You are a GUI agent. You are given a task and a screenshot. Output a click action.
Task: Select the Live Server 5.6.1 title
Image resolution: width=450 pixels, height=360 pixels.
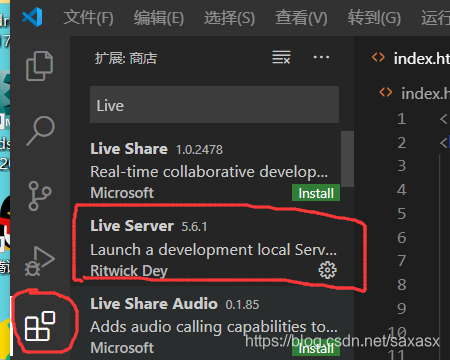click(149, 226)
